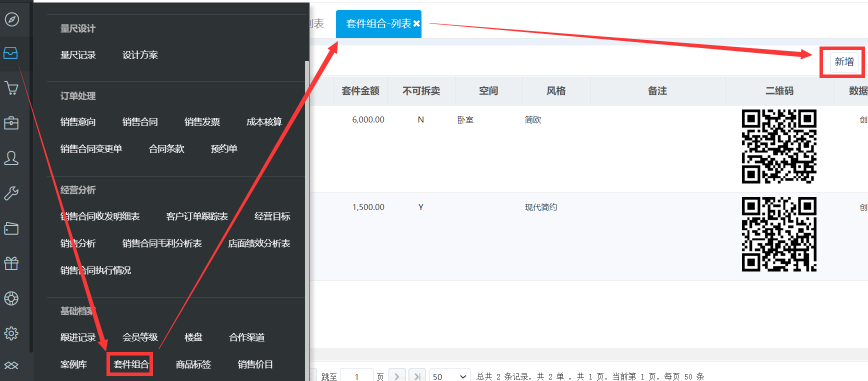Viewport: 868px width, 381px height.
Task: Open 销售合同毛利分析表 report
Action: coord(162,243)
